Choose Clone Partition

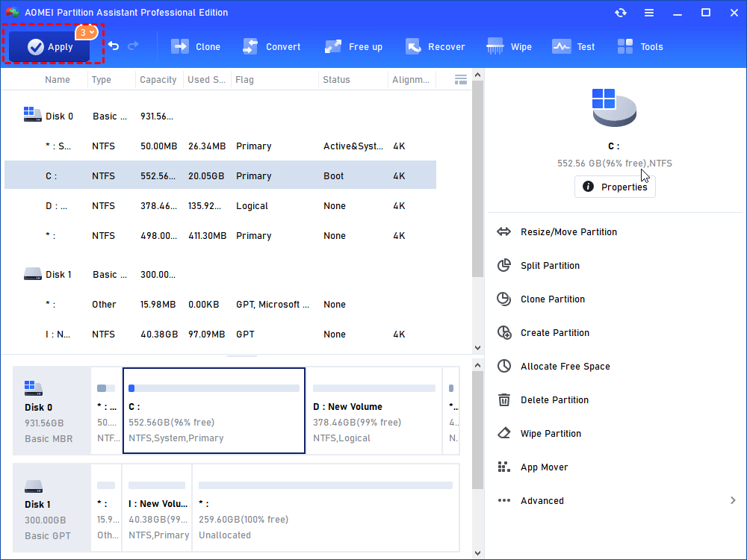click(x=553, y=299)
